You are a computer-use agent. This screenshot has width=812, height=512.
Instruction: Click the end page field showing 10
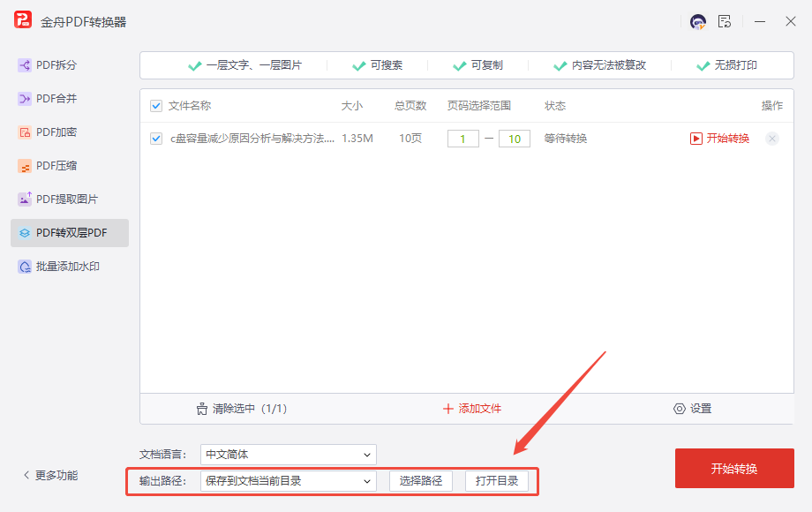coord(515,139)
